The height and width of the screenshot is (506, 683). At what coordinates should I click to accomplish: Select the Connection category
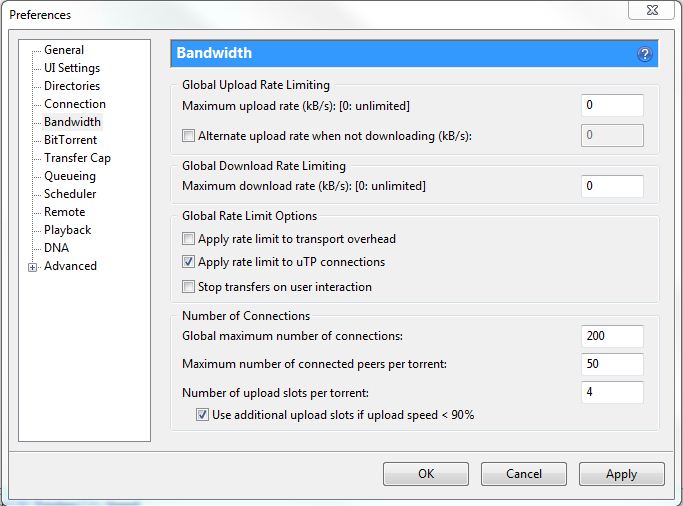pos(75,104)
